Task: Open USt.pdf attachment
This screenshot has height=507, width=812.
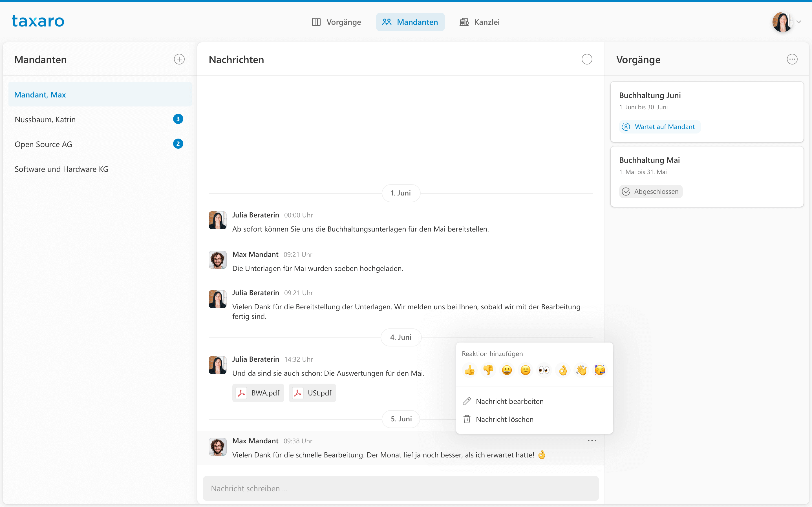Action: coord(312,393)
